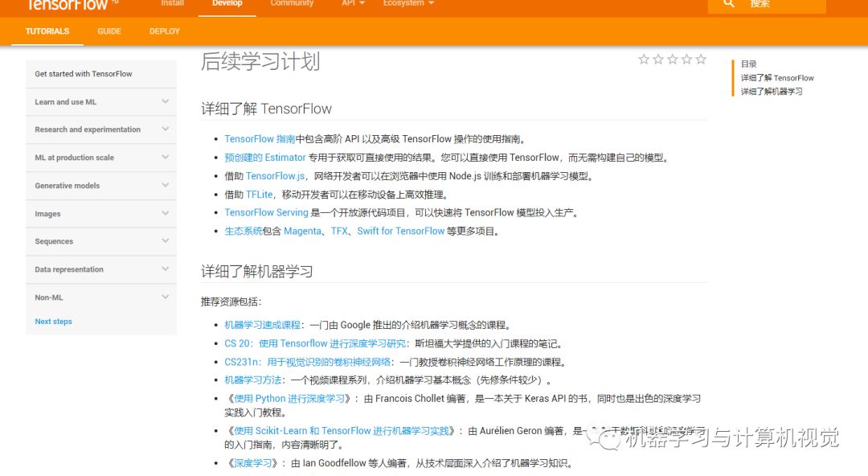Viewport: 868px width, 476px height.
Task: Select the Develop nav item
Action: pyautogui.click(x=227, y=3)
